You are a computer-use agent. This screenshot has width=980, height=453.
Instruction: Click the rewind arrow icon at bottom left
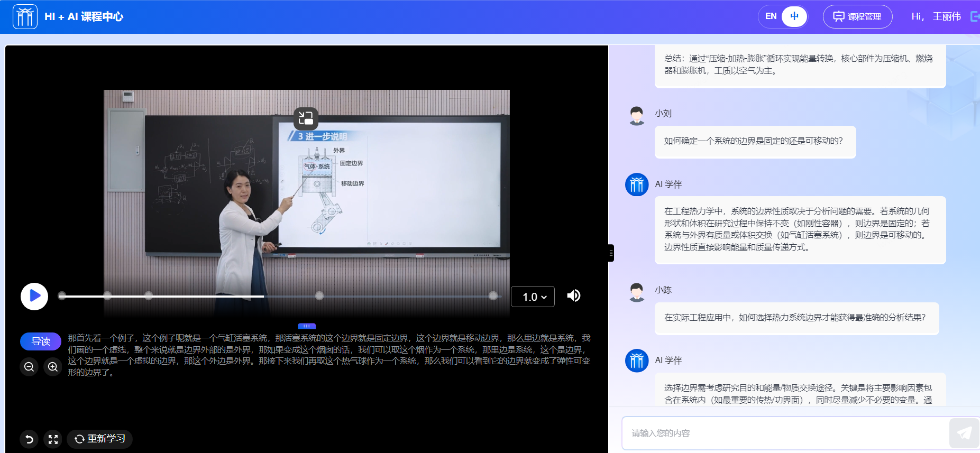point(29,439)
